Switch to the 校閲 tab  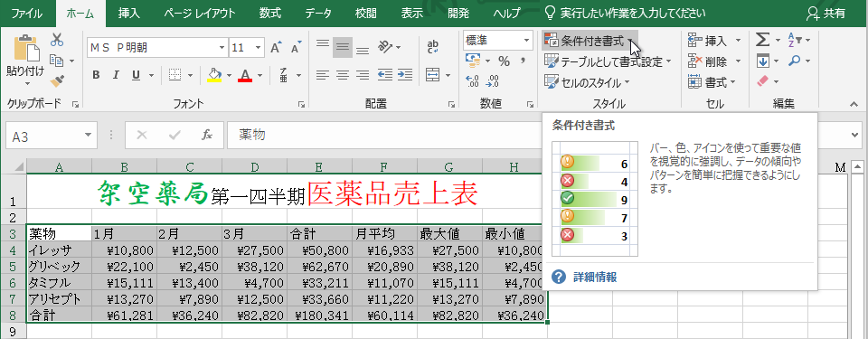click(366, 14)
